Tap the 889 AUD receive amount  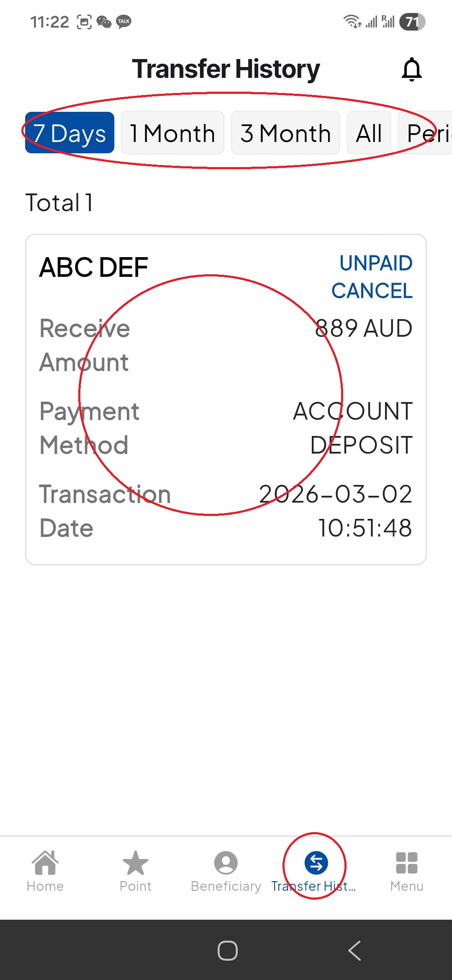tap(363, 328)
